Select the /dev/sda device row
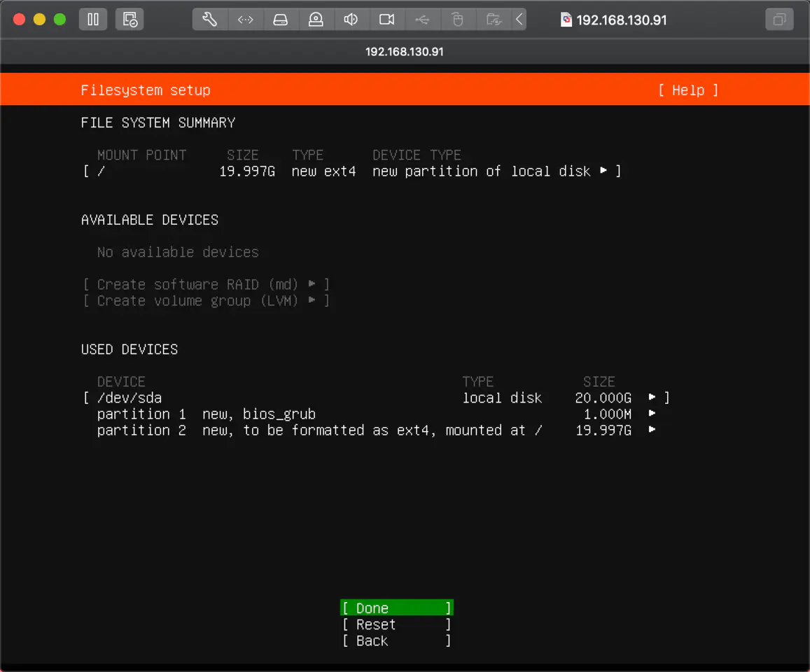 376,398
